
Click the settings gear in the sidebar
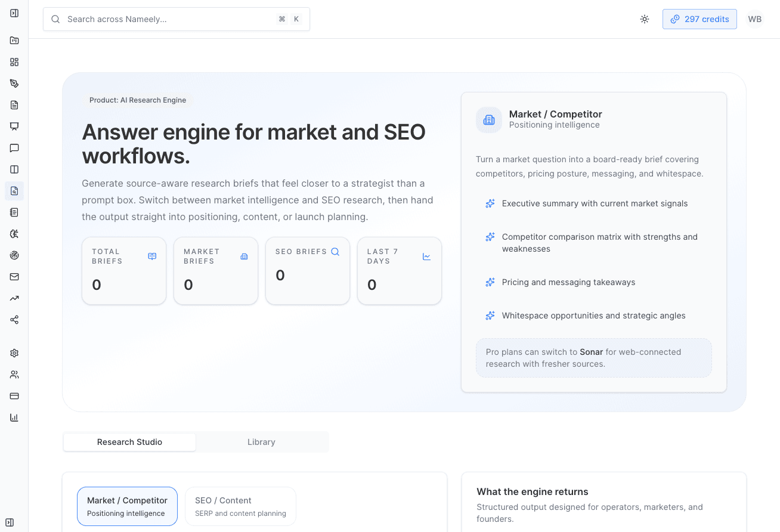(x=14, y=352)
